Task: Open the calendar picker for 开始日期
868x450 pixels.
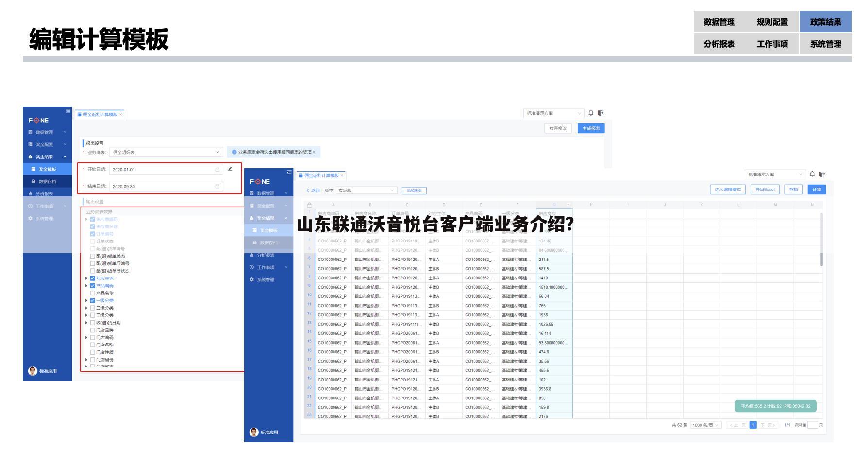Action: tap(217, 170)
